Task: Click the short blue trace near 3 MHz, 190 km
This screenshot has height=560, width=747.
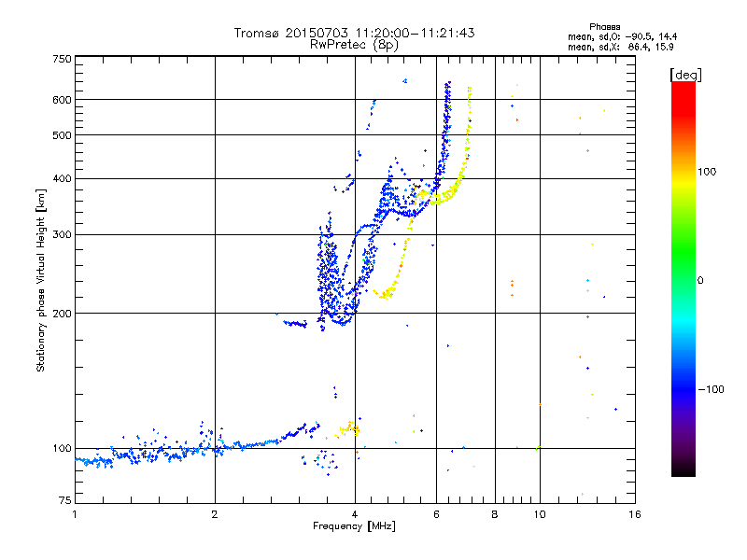Action: [x=295, y=324]
